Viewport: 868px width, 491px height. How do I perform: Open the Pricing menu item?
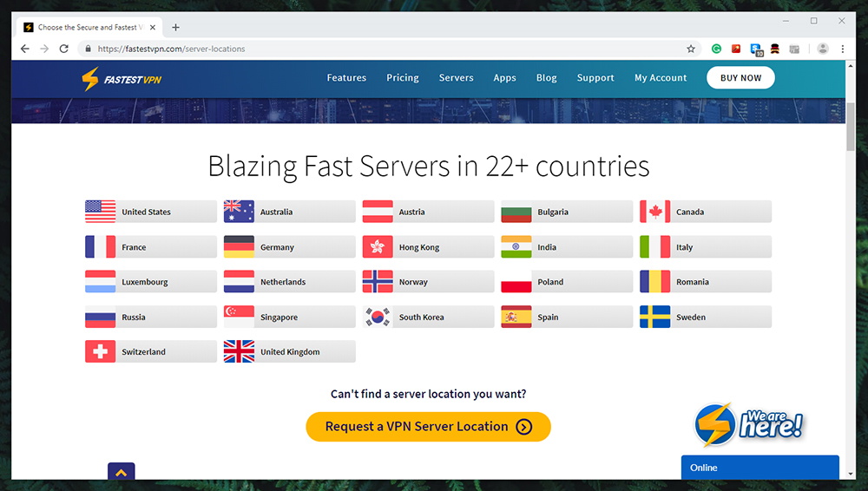[x=403, y=77]
